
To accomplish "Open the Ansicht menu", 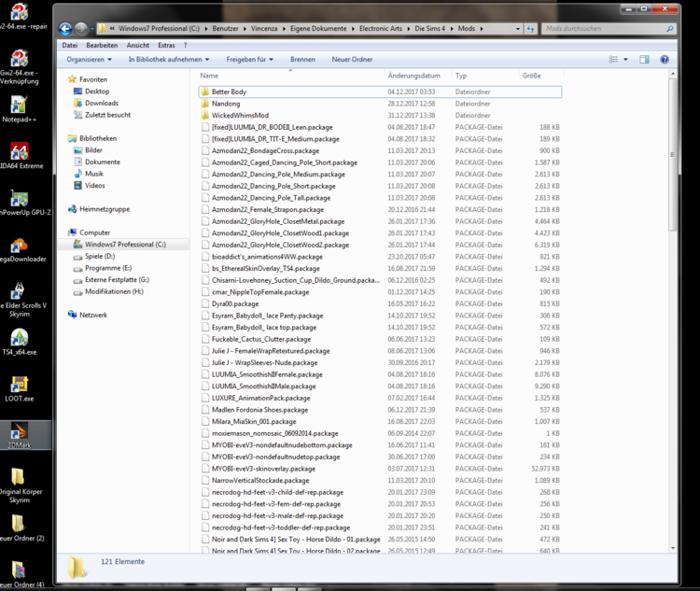I will (x=138, y=45).
